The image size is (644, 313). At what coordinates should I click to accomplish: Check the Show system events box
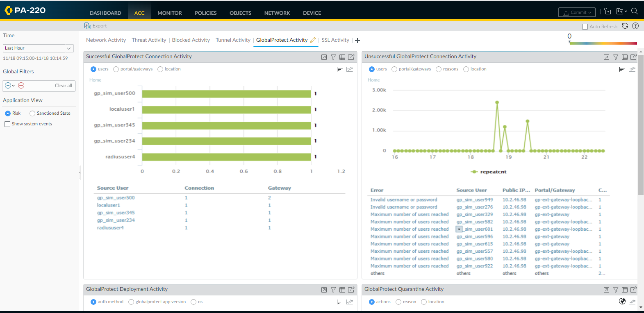(7, 124)
